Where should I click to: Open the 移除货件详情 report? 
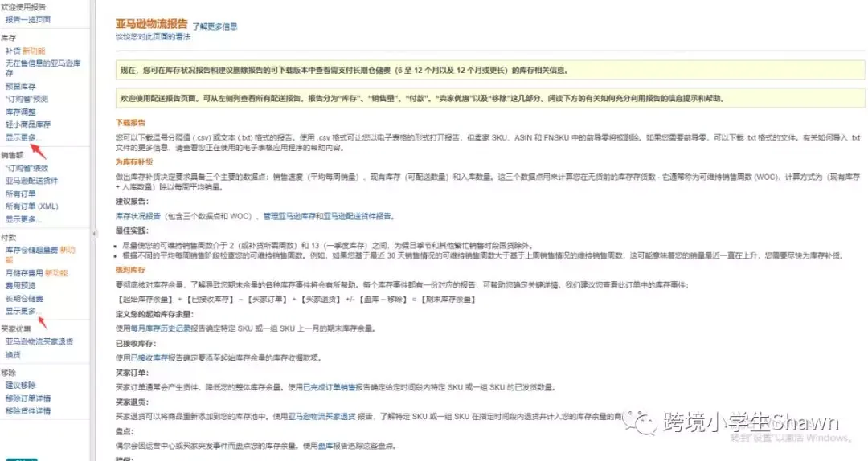(27, 410)
